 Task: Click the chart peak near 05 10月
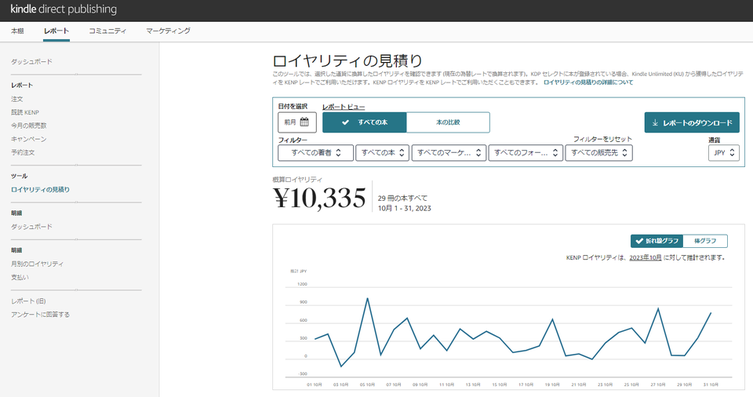click(x=367, y=298)
